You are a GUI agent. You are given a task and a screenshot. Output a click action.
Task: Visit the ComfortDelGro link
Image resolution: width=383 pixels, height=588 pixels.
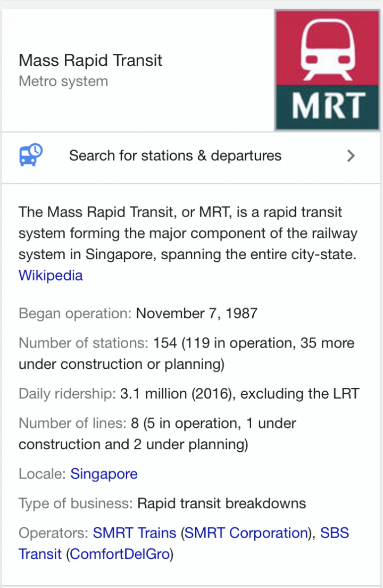120,554
